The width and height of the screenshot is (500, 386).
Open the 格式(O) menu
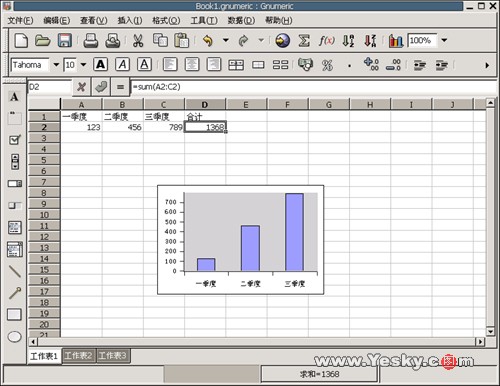click(166, 21)
